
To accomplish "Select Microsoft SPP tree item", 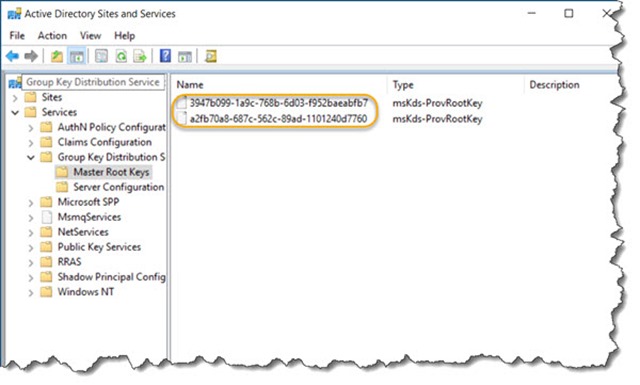I will click(x=88, y=202).
